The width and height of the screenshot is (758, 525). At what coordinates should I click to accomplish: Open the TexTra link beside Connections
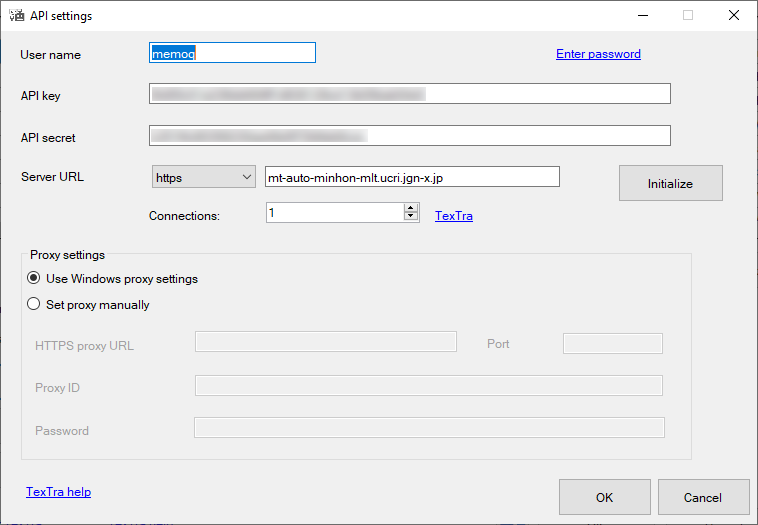point(453,215)
